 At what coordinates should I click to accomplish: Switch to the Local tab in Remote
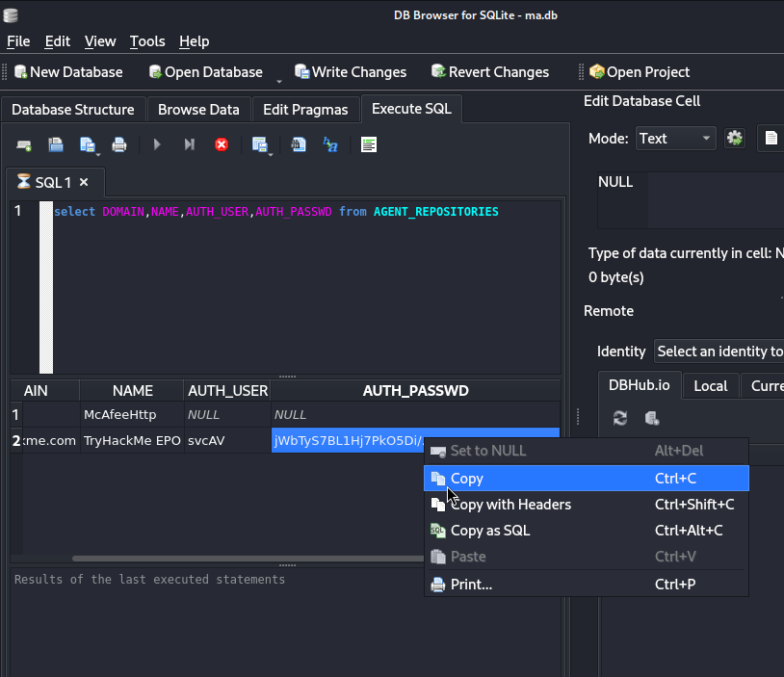point(711,386)
